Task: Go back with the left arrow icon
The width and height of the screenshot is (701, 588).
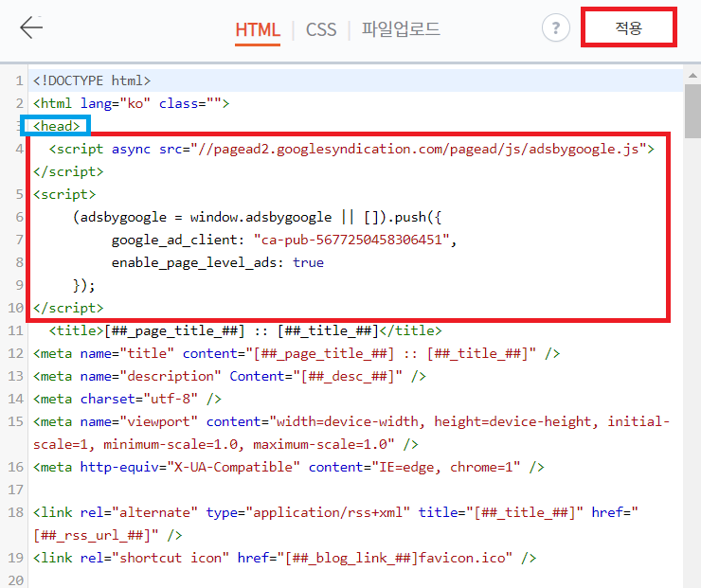Action: pos(31,27)
